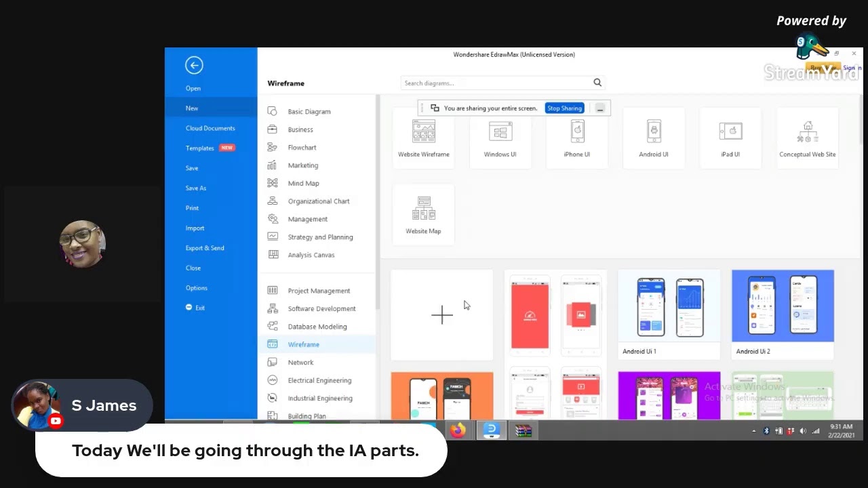Click the back arrow circle icon

point(194,65)
